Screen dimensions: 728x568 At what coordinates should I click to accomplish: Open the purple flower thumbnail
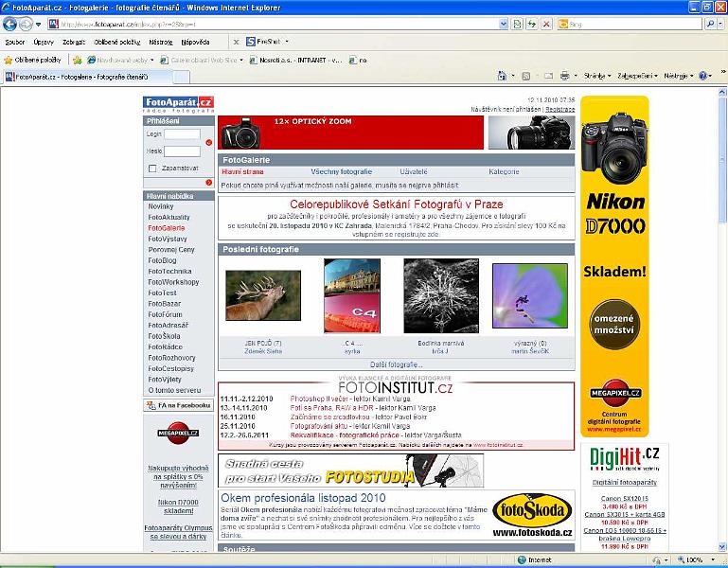(530, 295)
